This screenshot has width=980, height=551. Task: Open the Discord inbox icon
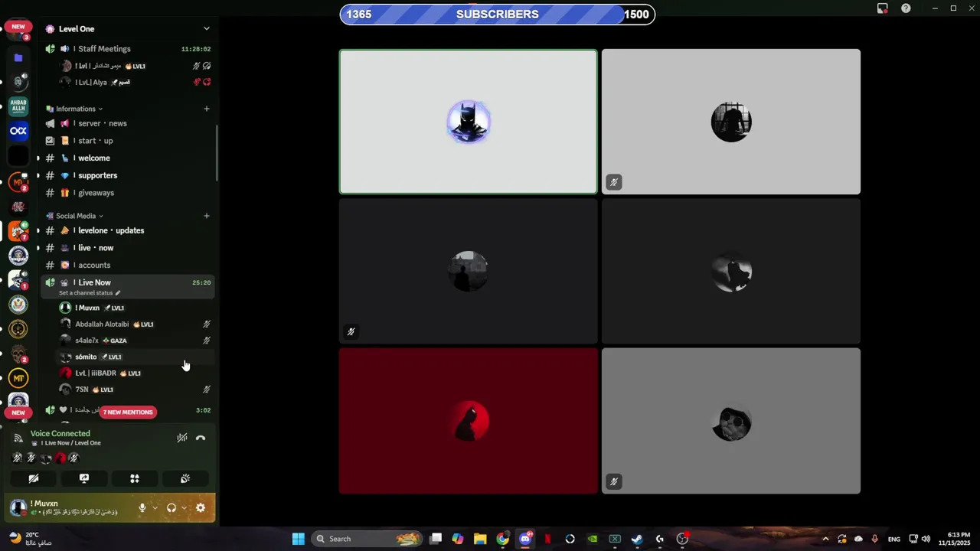tap(883, 8)
